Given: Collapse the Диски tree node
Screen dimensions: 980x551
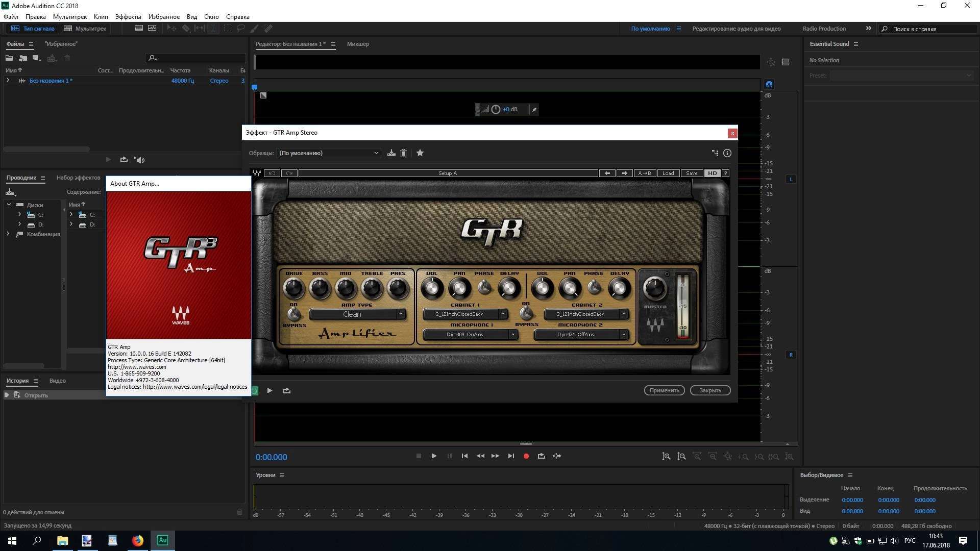Looking at the screenshot, I should pyautogui.click(x=9, y=205).
